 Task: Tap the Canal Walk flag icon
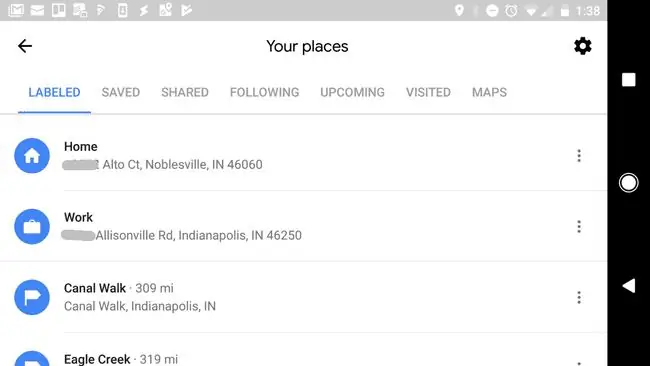[x=32, y=297]
